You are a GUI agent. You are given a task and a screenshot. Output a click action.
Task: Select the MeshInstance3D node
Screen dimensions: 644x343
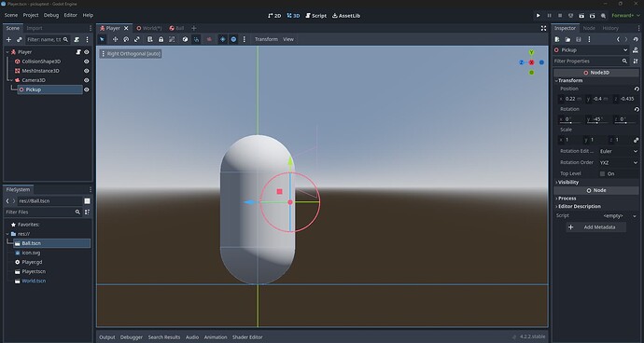click(x=40, y=71)
